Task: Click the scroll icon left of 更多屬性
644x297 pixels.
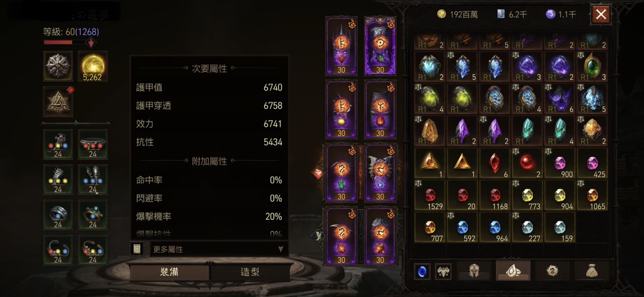Action: [137, 249]
